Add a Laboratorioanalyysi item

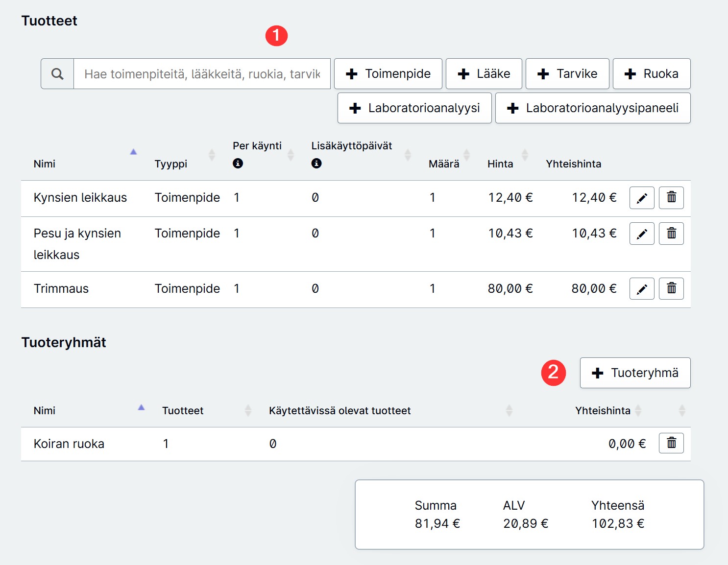tap(414, 108)
